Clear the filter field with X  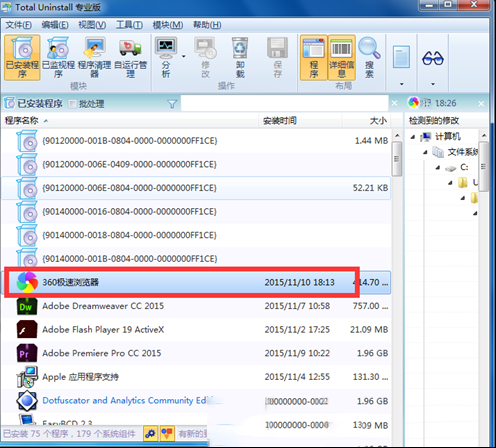click(x=394, y=103)
